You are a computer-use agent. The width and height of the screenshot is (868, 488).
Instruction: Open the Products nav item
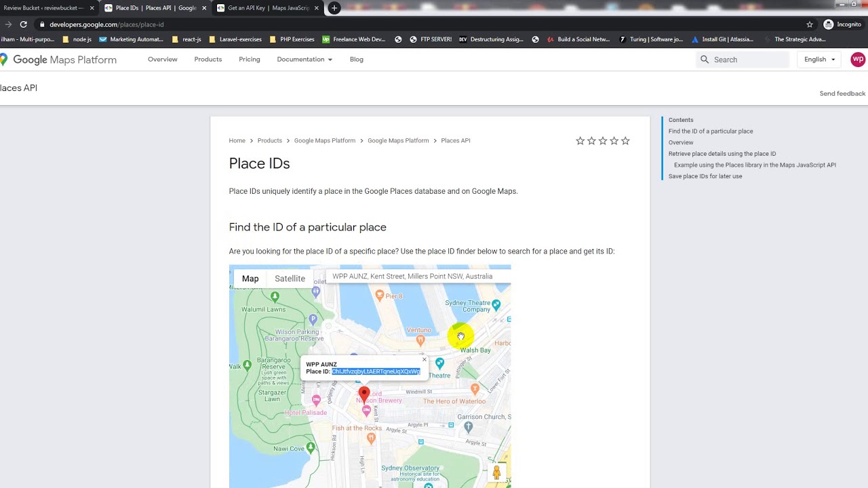tap(208, 60)
